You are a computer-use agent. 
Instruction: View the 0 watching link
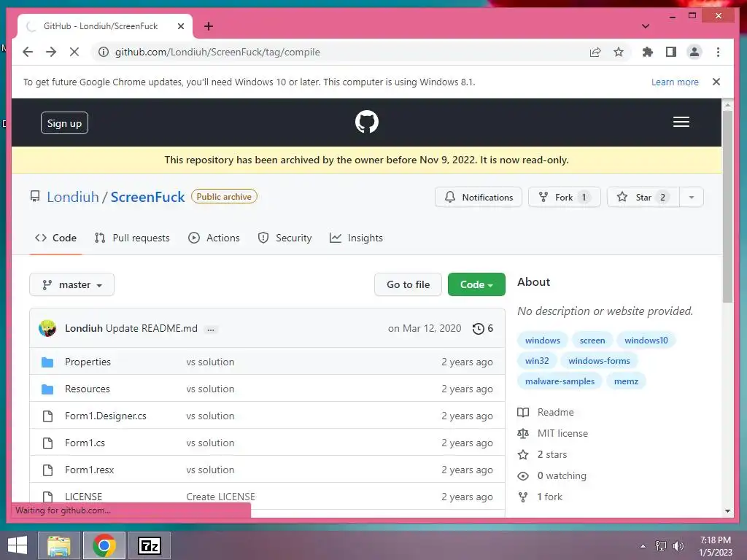[x=551, y=475]
